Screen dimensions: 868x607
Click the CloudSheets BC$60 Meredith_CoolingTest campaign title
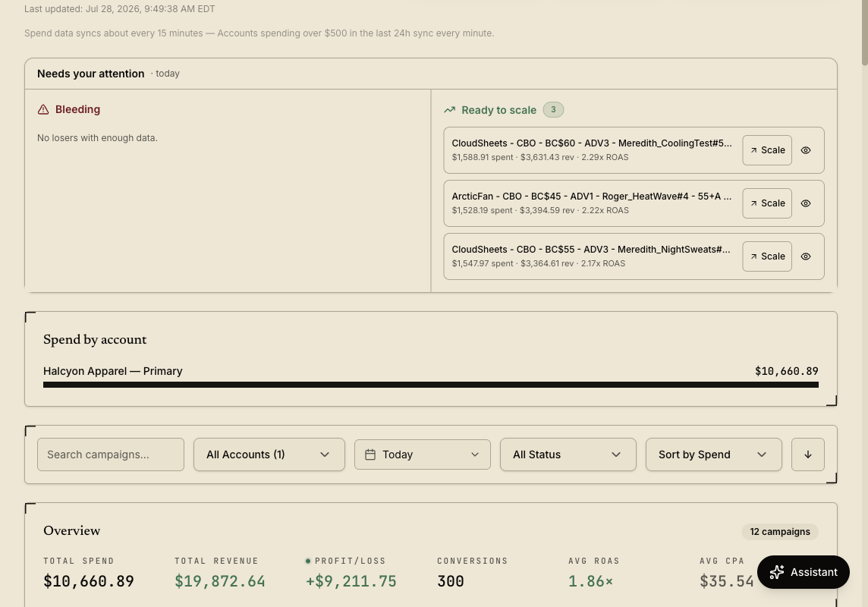click(592, 143)
